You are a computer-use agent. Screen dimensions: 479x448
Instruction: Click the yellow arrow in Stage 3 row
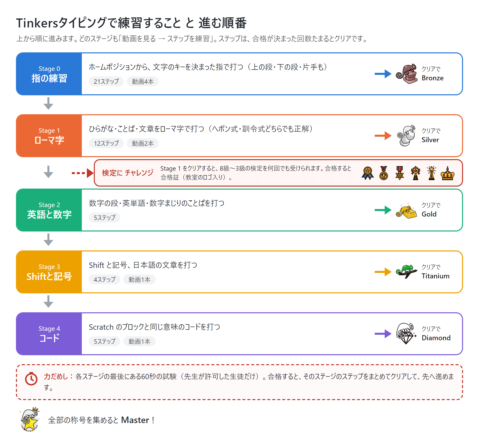tap(383, 272)
